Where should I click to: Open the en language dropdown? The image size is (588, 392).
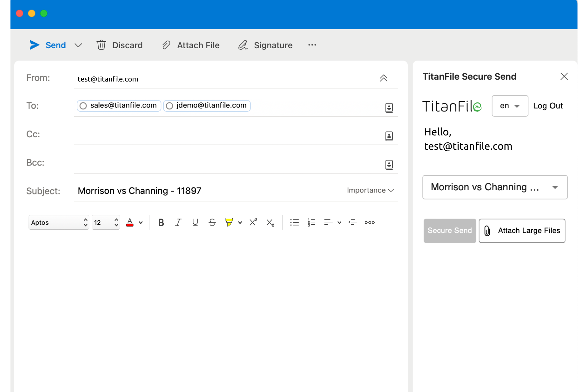tap(510, 106)
